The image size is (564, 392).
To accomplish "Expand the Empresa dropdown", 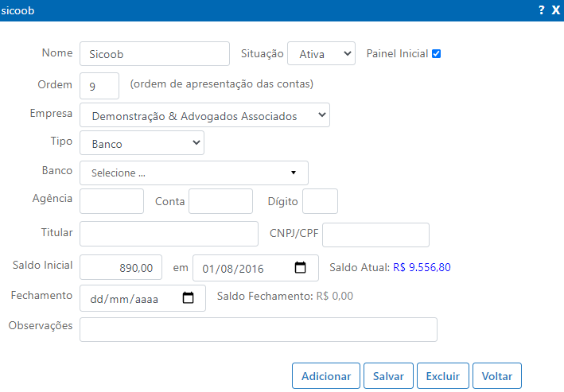I will click(204, 115).
